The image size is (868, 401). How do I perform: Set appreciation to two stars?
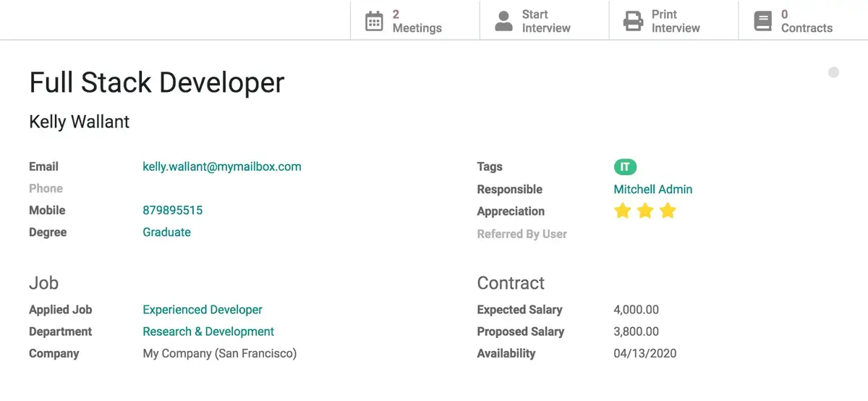point(645,211)
